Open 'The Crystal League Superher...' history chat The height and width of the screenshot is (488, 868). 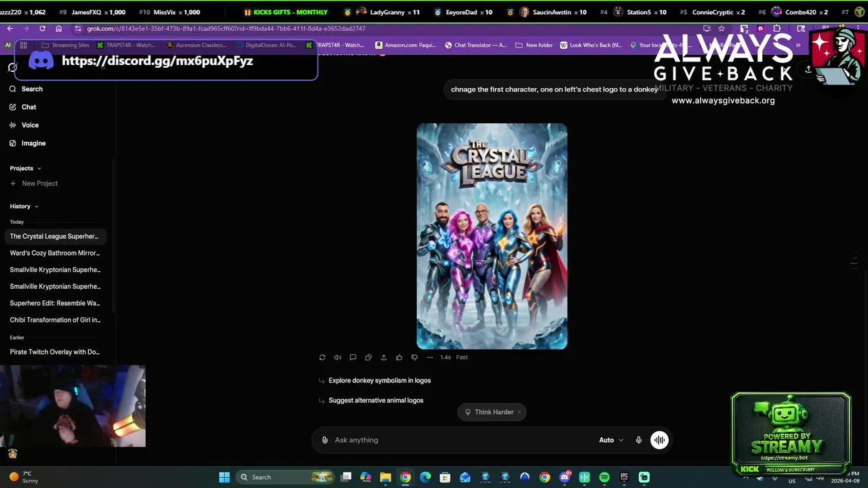coord(54,237)
